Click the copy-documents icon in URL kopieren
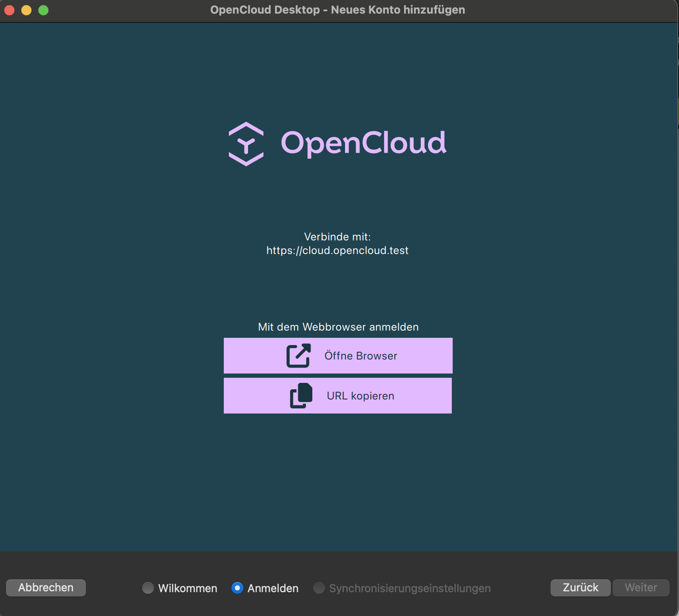The image size is (679, 616). pos(301,396)
